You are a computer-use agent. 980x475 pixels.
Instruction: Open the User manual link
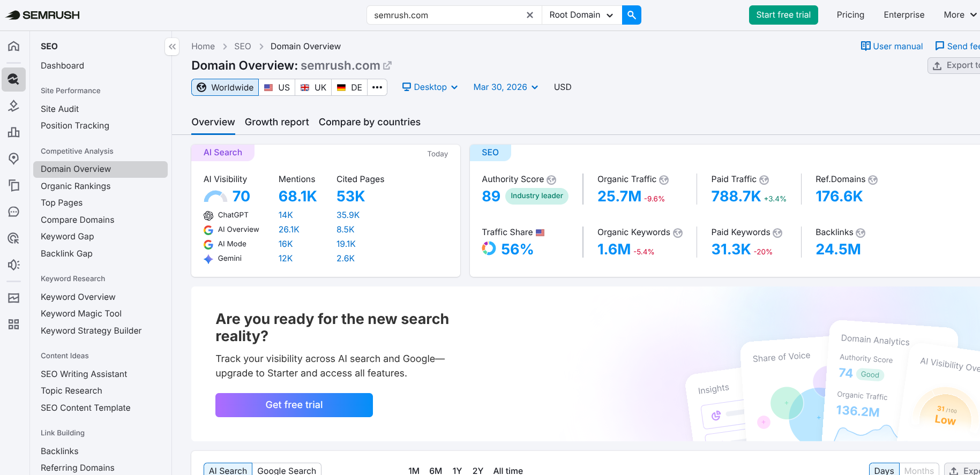click(x=892, y=46)
